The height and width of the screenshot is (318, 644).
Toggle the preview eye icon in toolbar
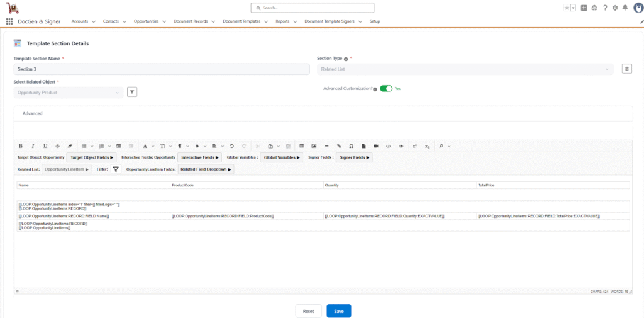401,145
